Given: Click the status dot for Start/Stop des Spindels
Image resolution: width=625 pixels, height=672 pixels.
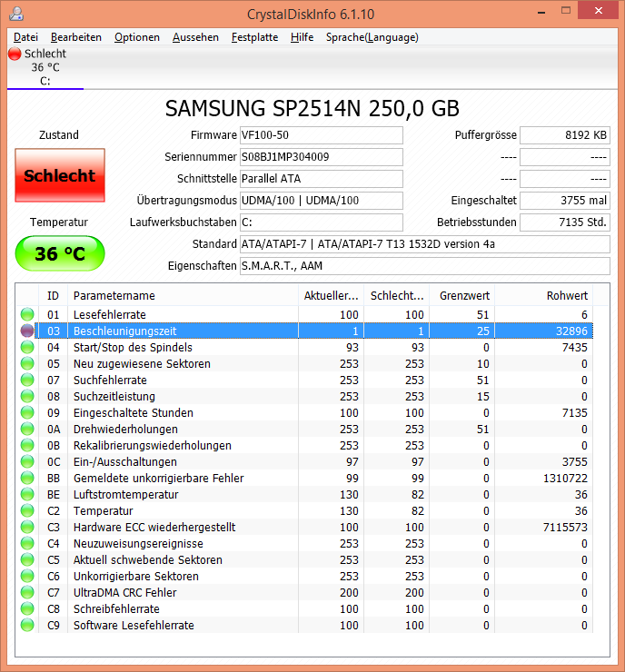Looking at the screenshot, I should pos(27,347).
